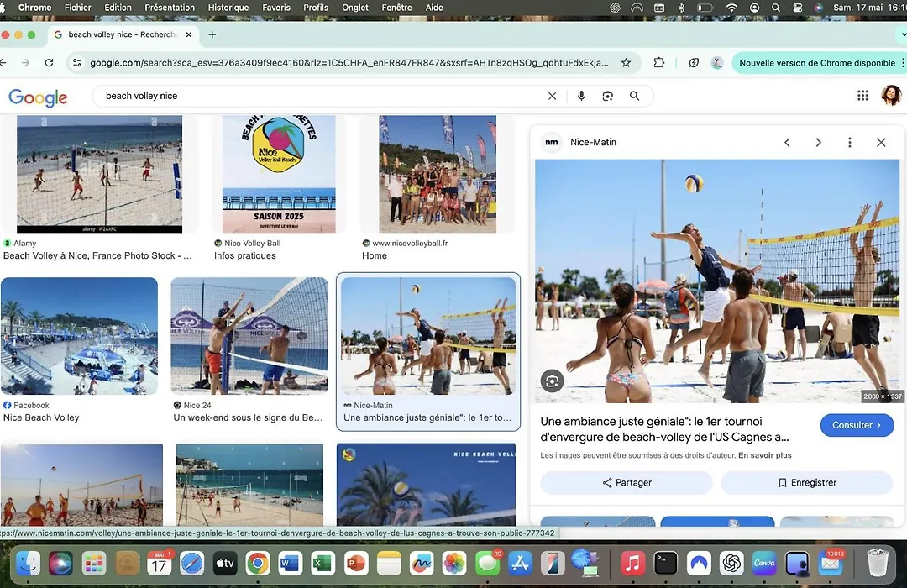
Task: Open the Profils menu
Action: click(x=315, y=8)
